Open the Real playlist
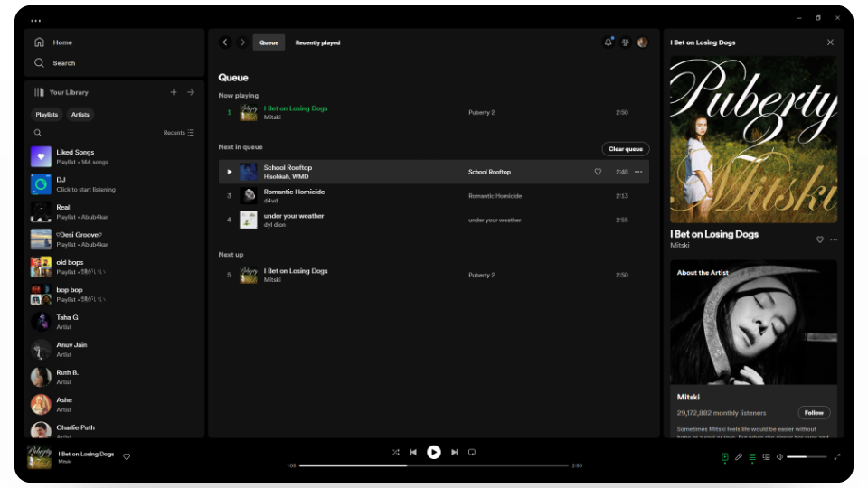The height and width of the screenshot is (488, 868). (115, 211)
